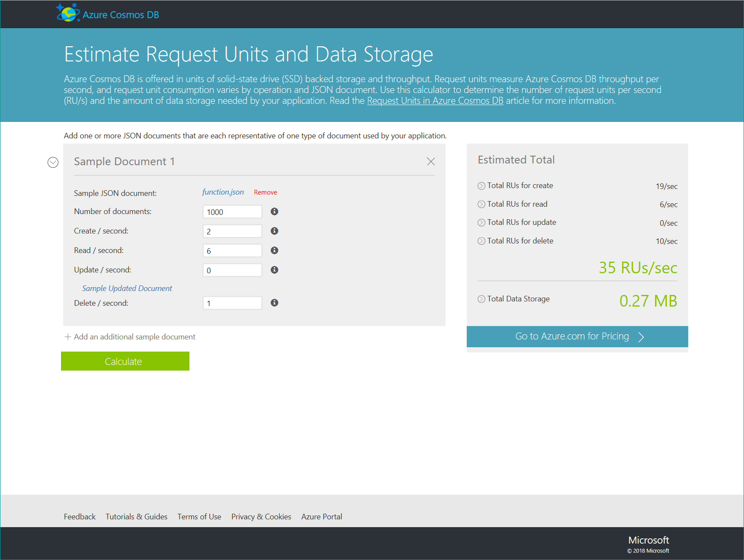Focus the Update / second input field
This screenshot has width=744, height=560.
232,270
